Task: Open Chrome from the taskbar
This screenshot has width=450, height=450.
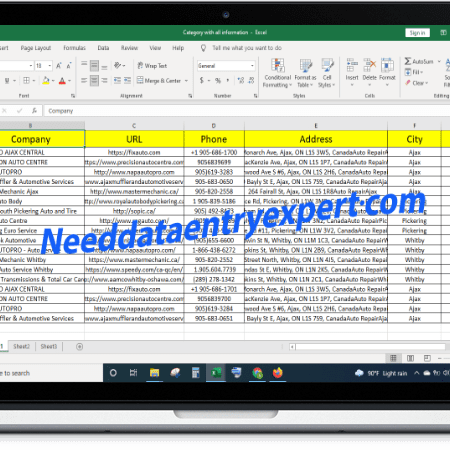Action: coord(257,373)
